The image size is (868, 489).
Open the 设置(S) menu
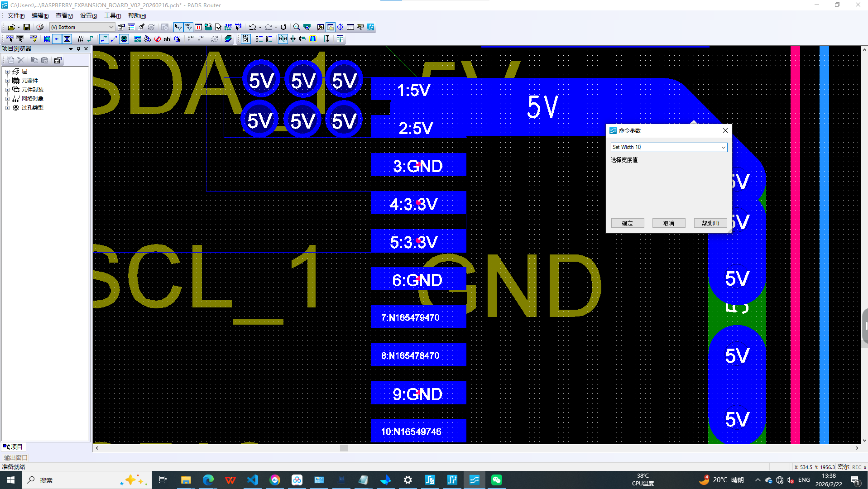88,15
